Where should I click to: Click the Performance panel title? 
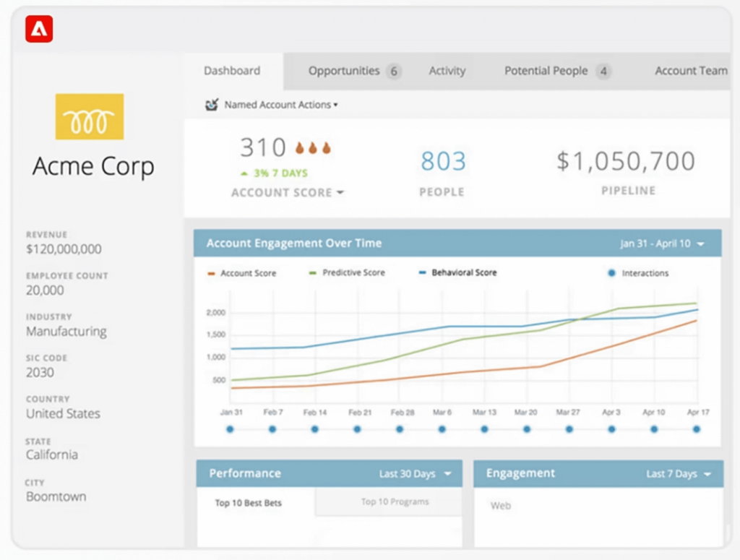(245, 473)
